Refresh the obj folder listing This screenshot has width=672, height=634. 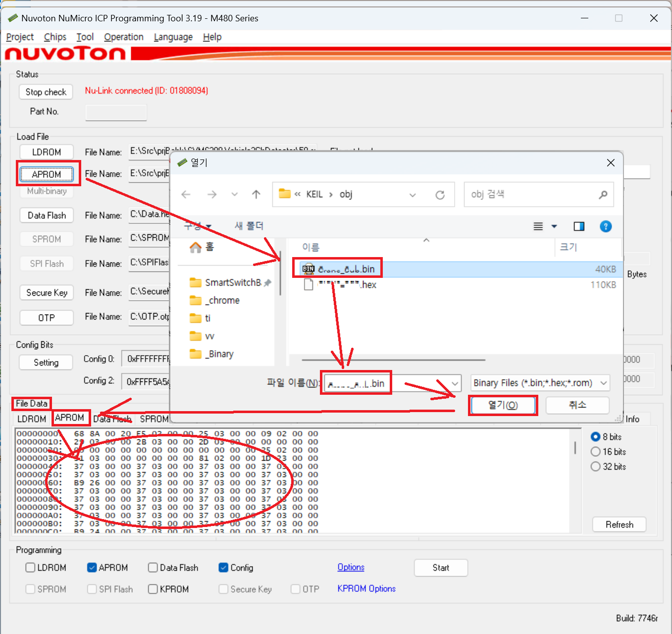pos(440,195)
